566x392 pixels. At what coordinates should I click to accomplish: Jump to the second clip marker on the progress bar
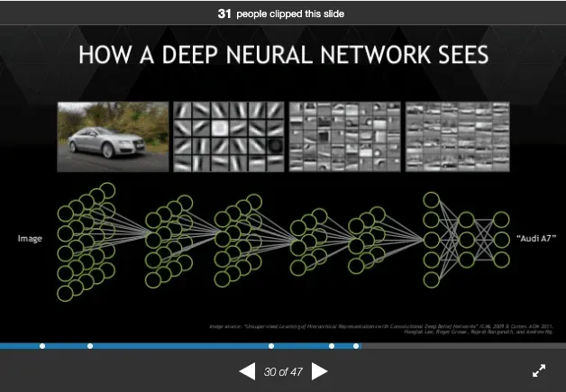click(89, 346)
